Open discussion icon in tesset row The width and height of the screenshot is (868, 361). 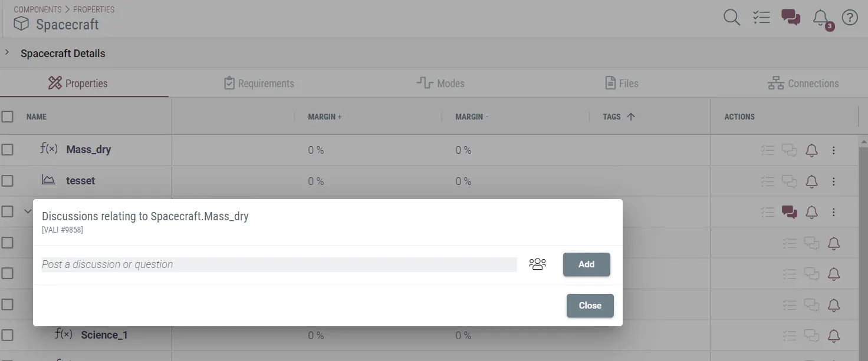[x=790, y=181]
